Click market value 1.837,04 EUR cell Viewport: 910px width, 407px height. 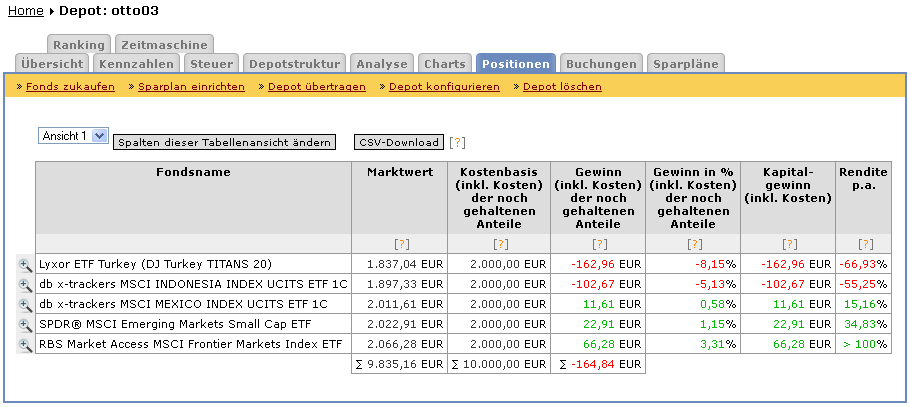[x=399, y=265]
